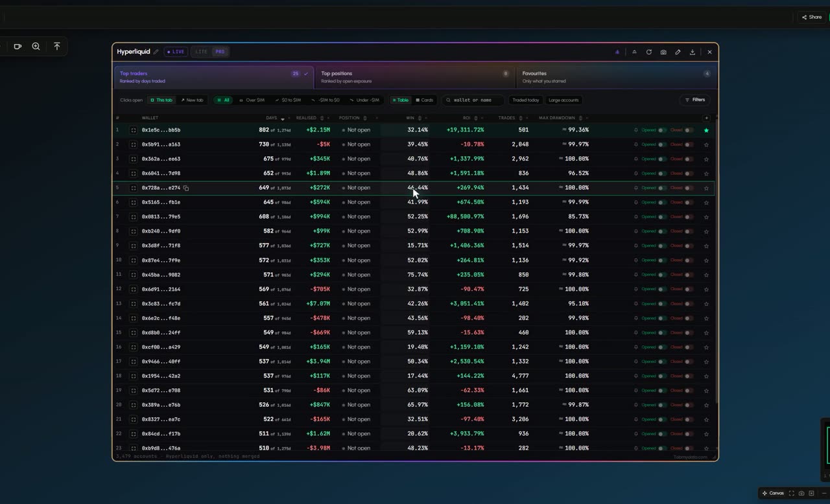
Task: Toggle Opened alert for wallet 0x3c83...fc7d
Action: pyautogui.click(x=661, y=304)
